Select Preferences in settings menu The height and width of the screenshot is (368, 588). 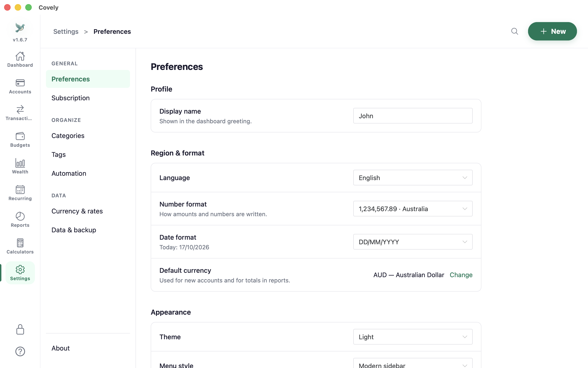[88, 79]
